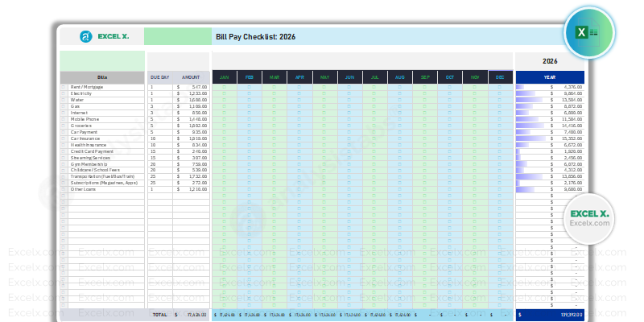Check the Internet checkbox under JUN
The width and height of the screenshot is (644, 322).
pos(349,113)
